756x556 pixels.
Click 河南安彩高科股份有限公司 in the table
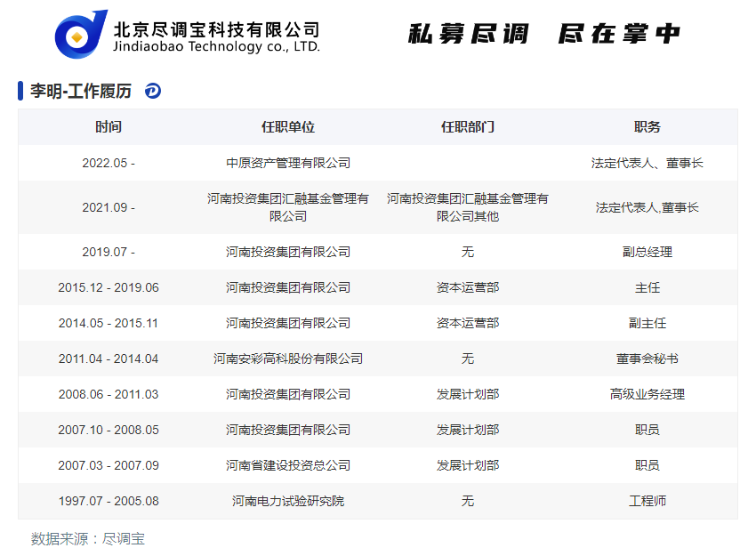(x=288, y=359)
